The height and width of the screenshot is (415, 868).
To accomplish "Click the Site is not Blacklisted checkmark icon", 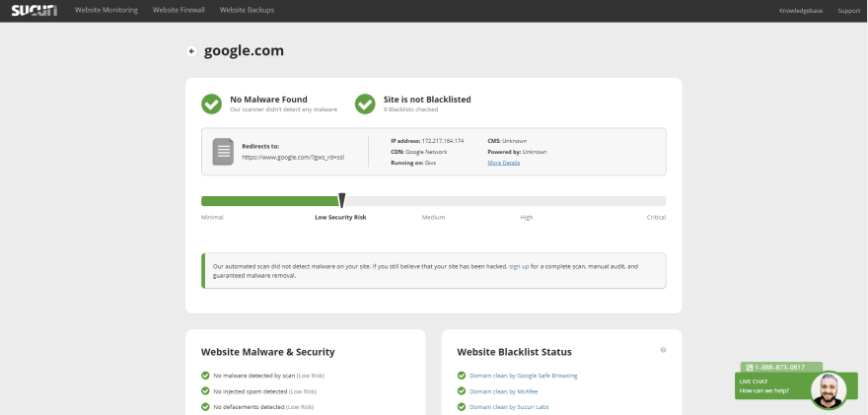I will [x=365, y=104].
